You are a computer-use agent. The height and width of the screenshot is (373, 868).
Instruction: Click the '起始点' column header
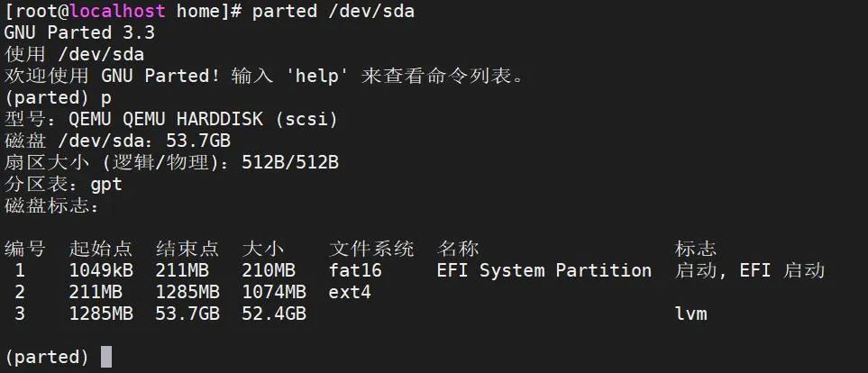[x=100, y=249]
